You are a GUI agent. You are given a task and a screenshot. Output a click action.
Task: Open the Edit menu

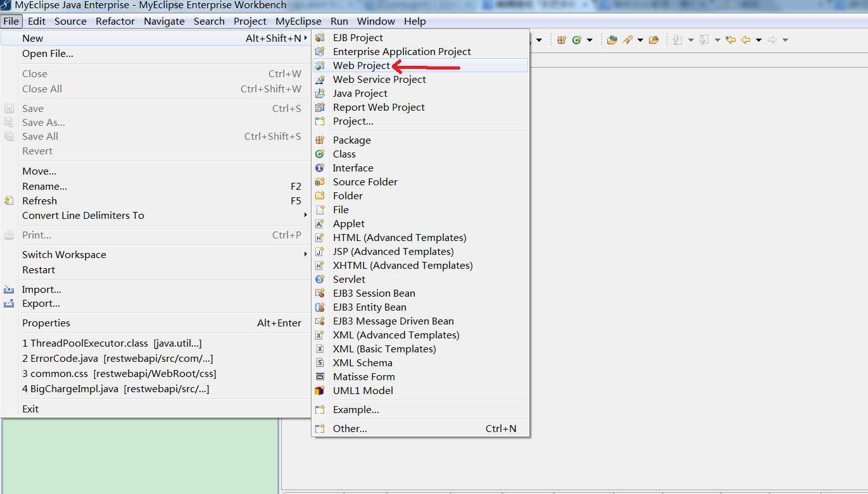pyautogui.click(x=36, y=21)
